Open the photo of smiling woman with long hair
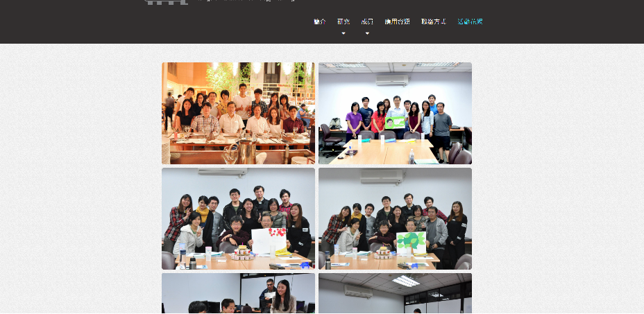 [x=238, y=293]
